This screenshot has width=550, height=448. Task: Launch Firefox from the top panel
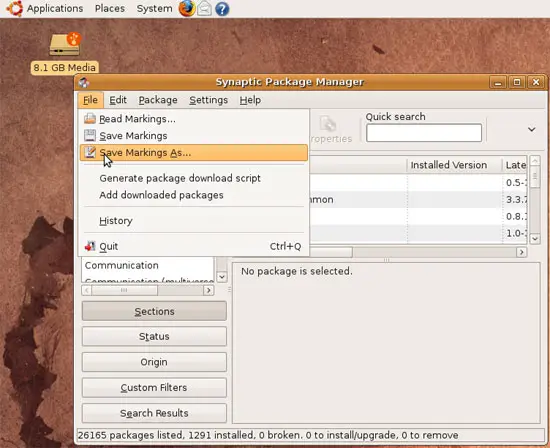(x=187, y=8)
